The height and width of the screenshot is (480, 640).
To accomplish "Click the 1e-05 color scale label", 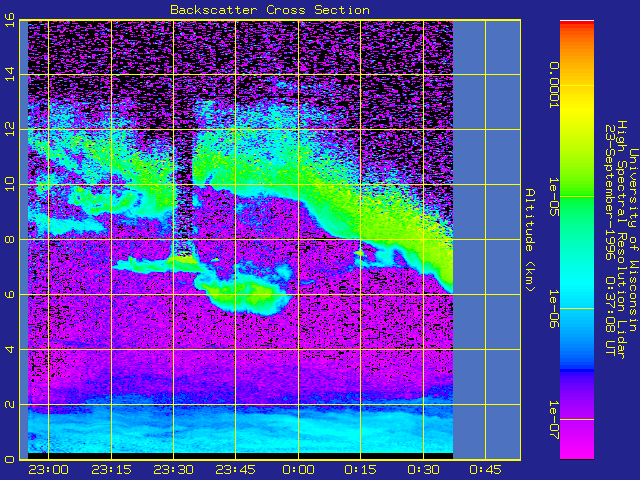I will [x=553, y=197].
